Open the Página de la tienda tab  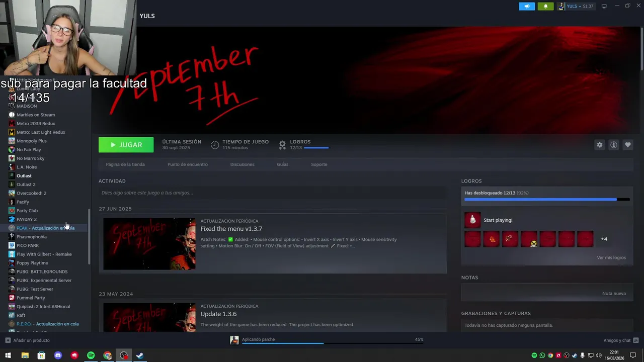tap(125, 164)
